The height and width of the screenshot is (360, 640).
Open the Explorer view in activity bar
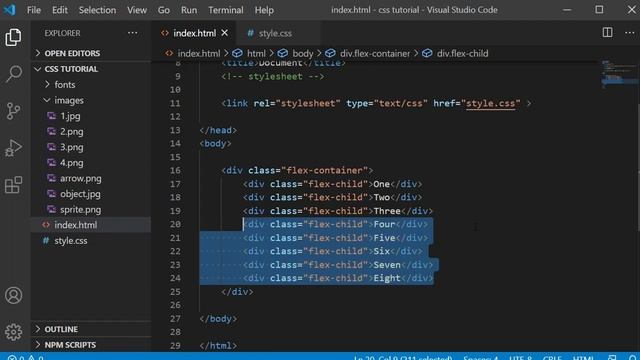point(13,37)
